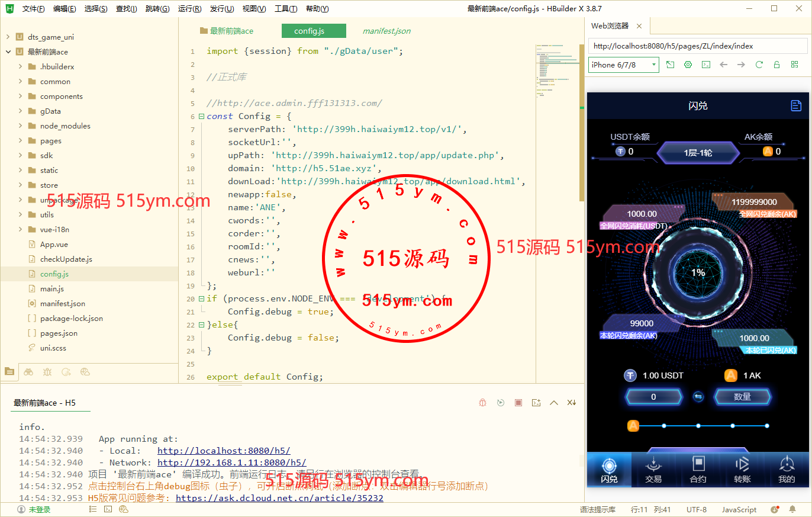
Task: Open the QR code icon in browser toolbar
Action: (794, 65)
